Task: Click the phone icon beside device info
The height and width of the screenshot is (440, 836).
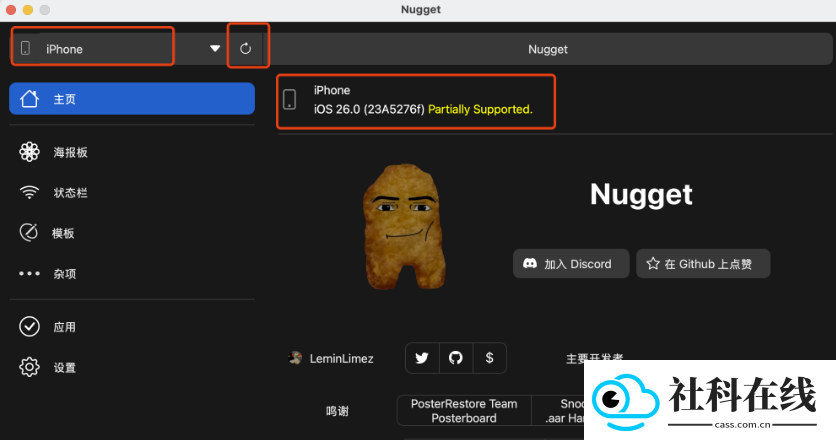Action: pos(290,100)
